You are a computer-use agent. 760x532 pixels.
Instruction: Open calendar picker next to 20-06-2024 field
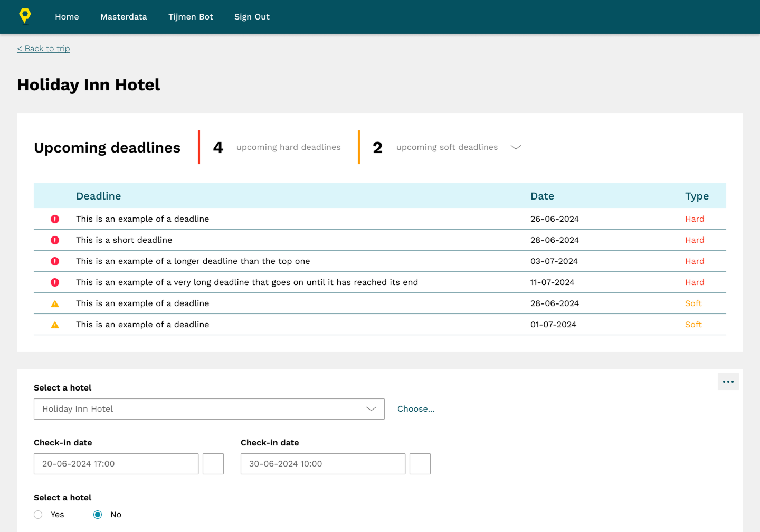point(213,464)
